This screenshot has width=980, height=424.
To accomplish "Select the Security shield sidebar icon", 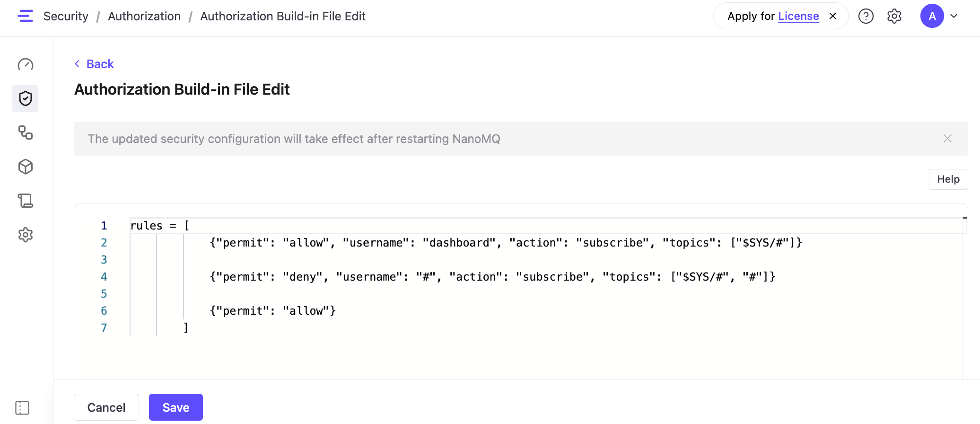I will (x=26, y=98).
